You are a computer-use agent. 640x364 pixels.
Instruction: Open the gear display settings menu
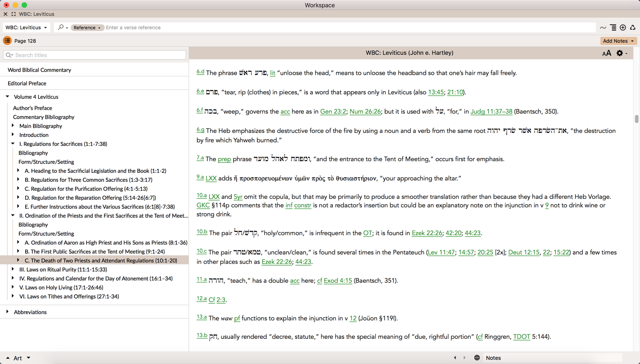click(622, 53)
